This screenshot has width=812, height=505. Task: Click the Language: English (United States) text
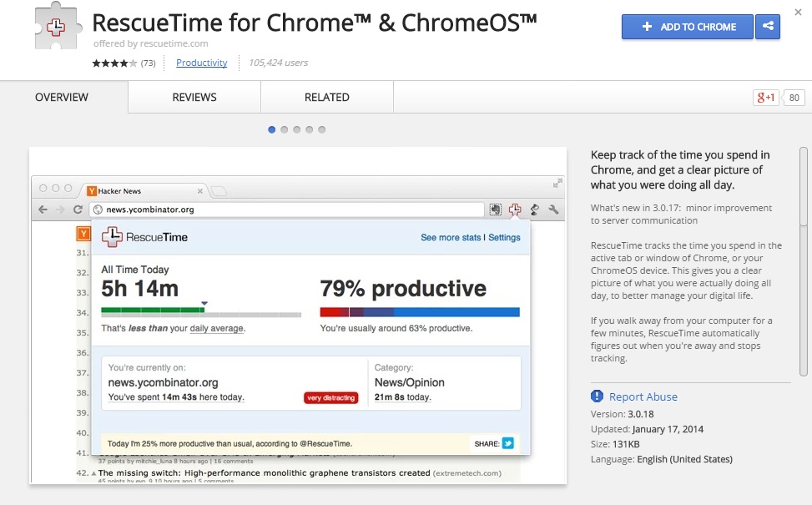661,459
